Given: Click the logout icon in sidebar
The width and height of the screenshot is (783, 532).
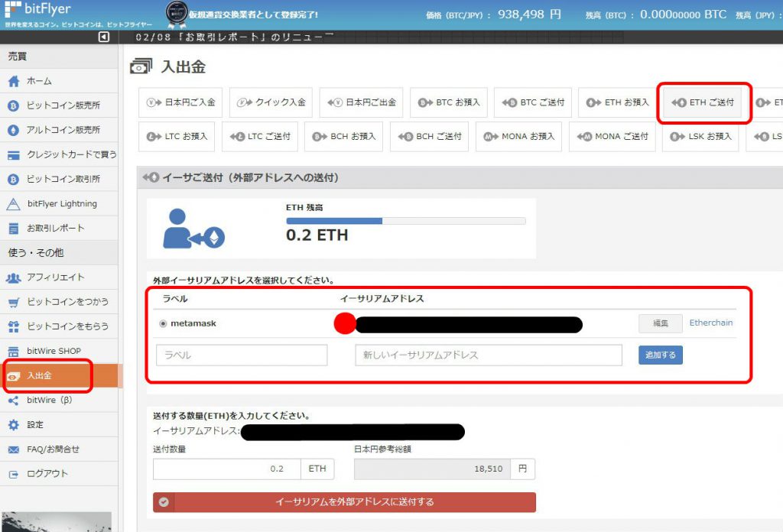Looking at the screenshot, I should click(x=13, y=474).
